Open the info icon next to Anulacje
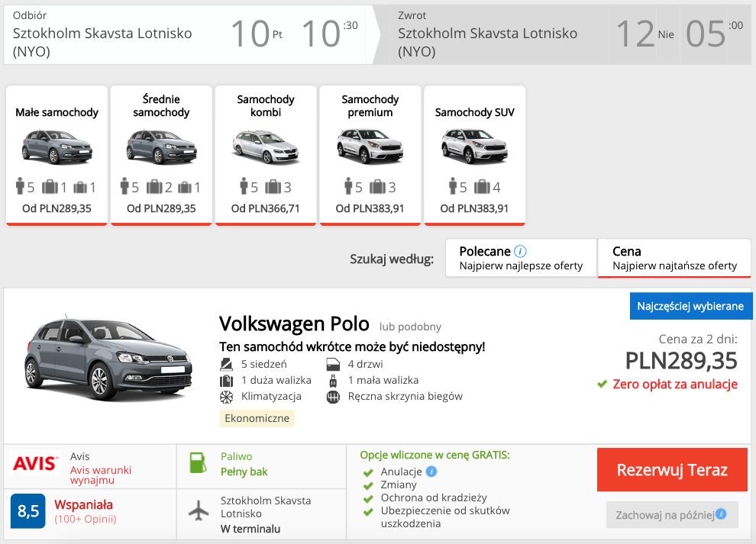The width and height of the screenshot is (756, 544). coord(431,472)
